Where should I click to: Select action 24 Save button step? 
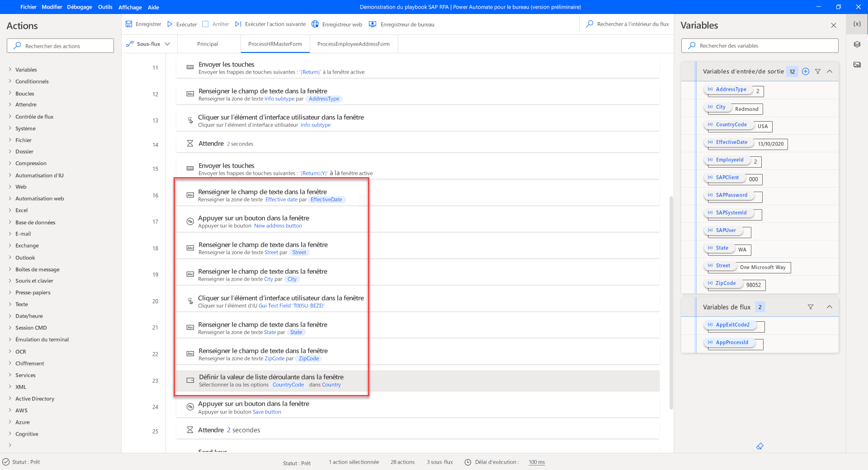[418, 407]
